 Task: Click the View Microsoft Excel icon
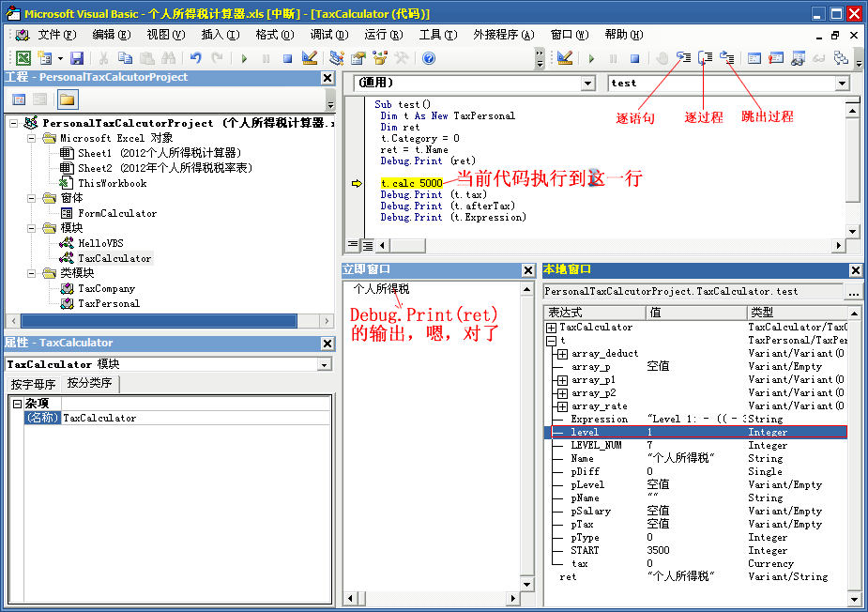(x=23, y=58)
